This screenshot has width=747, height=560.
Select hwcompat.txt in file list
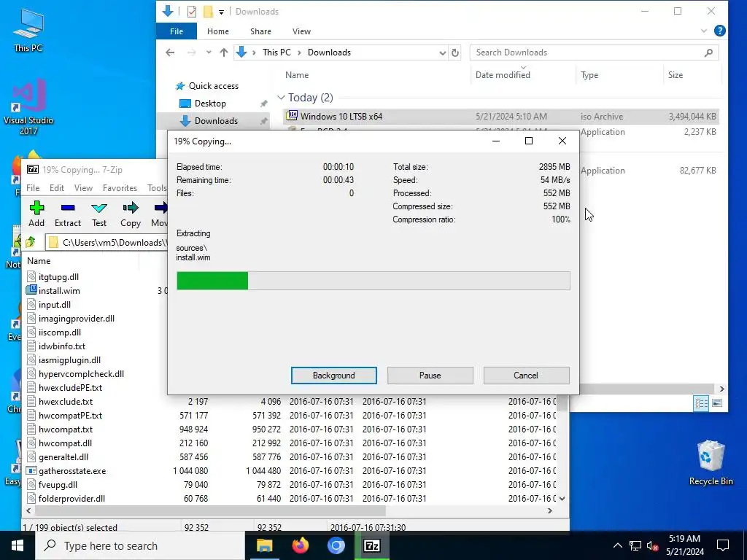pos(65,429)
